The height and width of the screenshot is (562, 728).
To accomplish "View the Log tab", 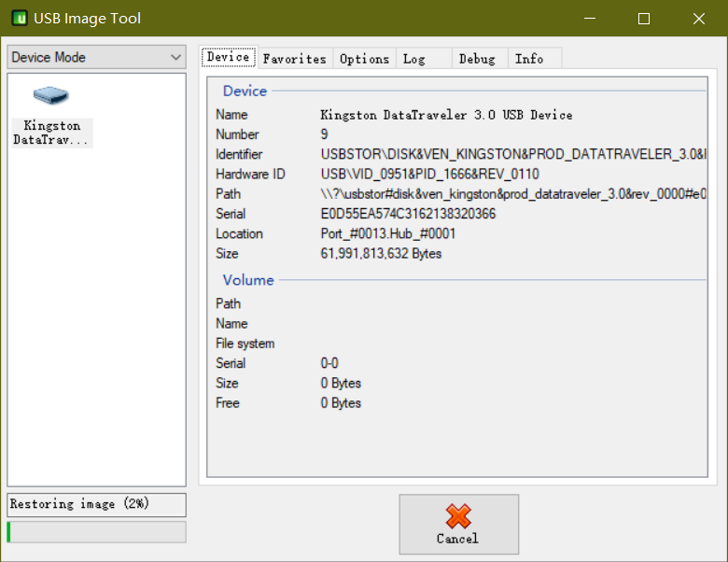I will (x=413, y=59).
